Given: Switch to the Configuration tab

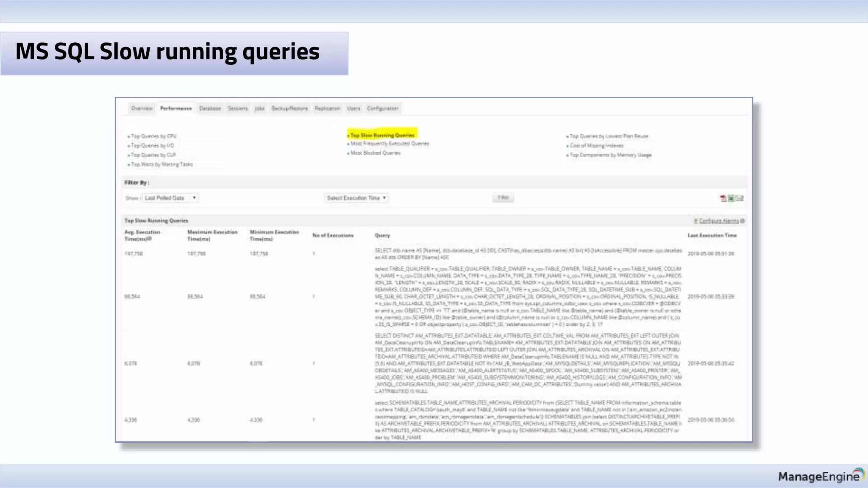Looking at the screenshot, I should [x=383, y=108].
